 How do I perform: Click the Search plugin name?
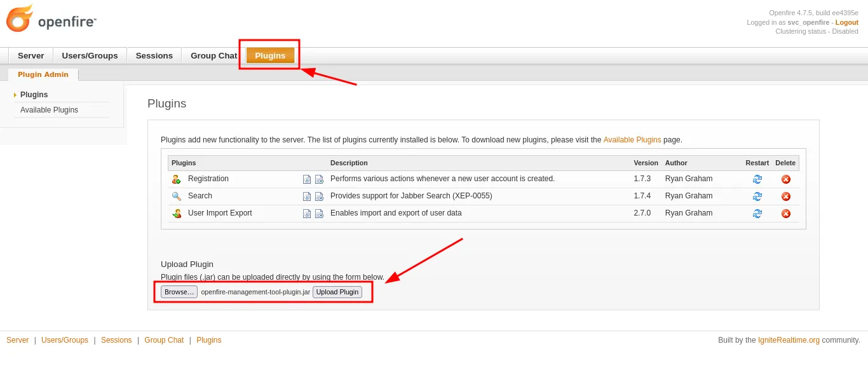[200, 196]
